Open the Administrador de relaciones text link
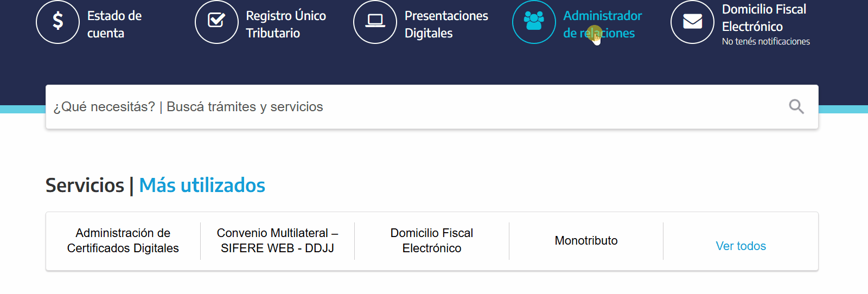 [602, 24]
